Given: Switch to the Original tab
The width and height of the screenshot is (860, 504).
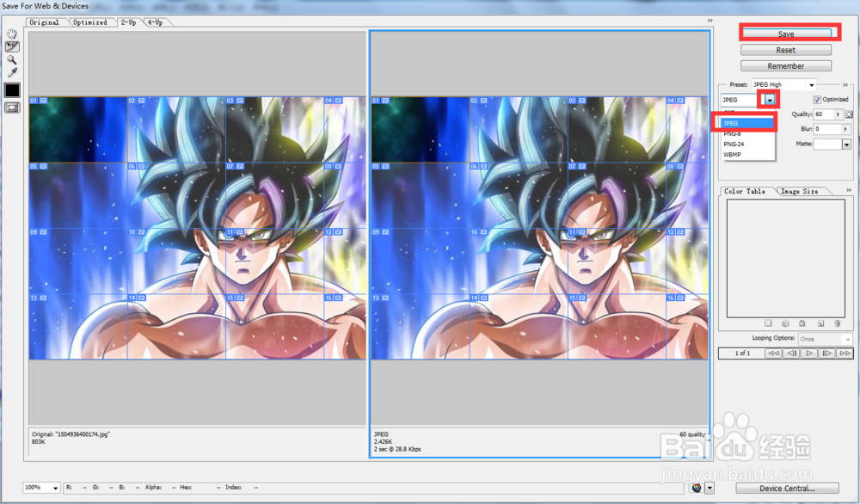Looking at the screenshot, I should point(45,22).
